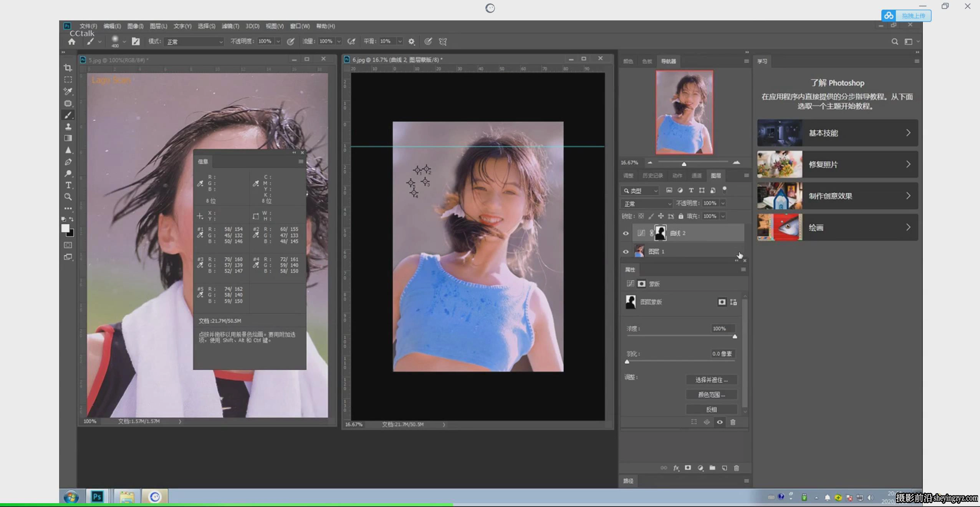Open the 窗口(W) menu
The width and height of the screenshot is (980, 507).
tap(300, 26)
